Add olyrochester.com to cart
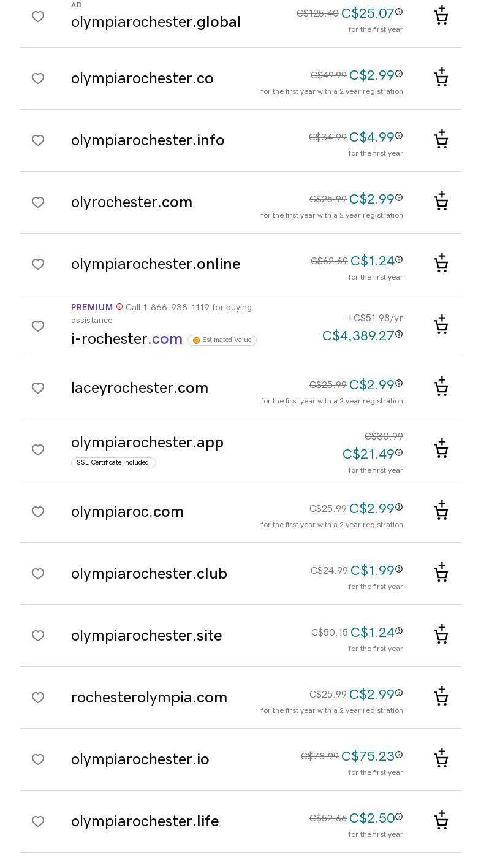Image resolution: width=481 pixels, height=868 pixels. (441, 202)
